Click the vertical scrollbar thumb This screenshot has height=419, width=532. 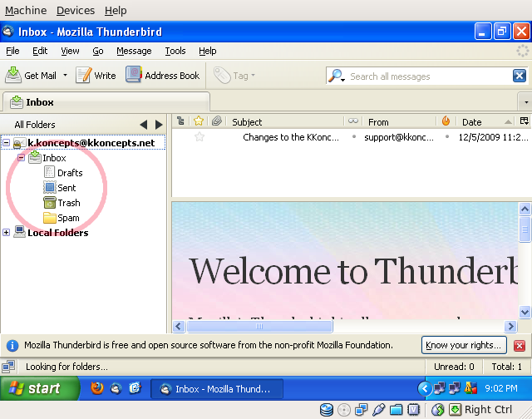(x=525, y=229)
